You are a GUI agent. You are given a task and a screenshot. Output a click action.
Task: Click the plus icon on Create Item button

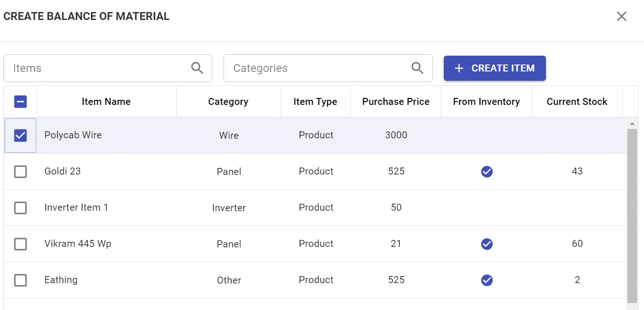point(459,69)
